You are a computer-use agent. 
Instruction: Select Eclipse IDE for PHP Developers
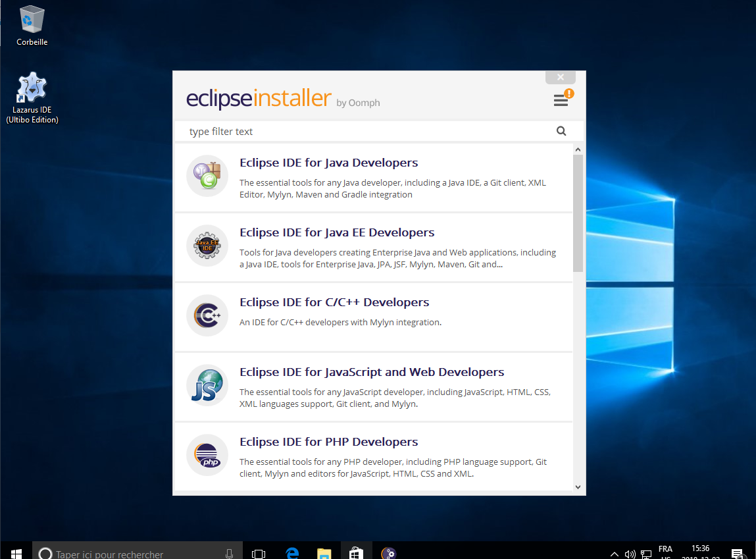[328, 442]
